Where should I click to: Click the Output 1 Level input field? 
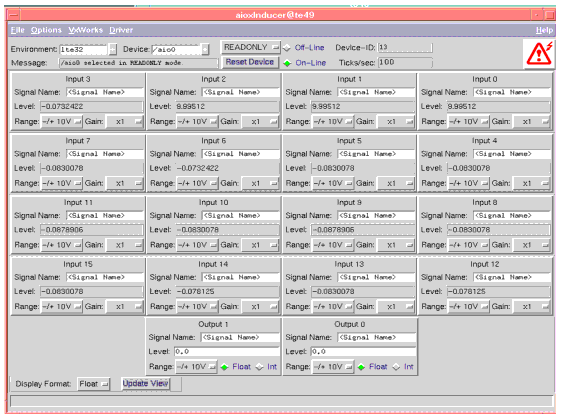226,352
